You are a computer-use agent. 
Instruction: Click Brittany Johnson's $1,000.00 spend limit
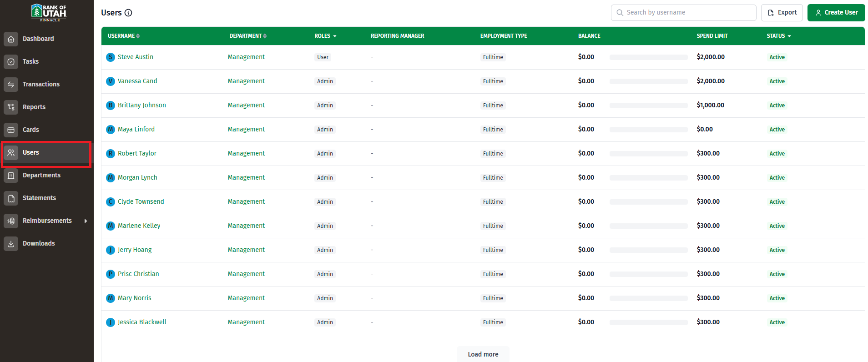(x=711, y=105)
